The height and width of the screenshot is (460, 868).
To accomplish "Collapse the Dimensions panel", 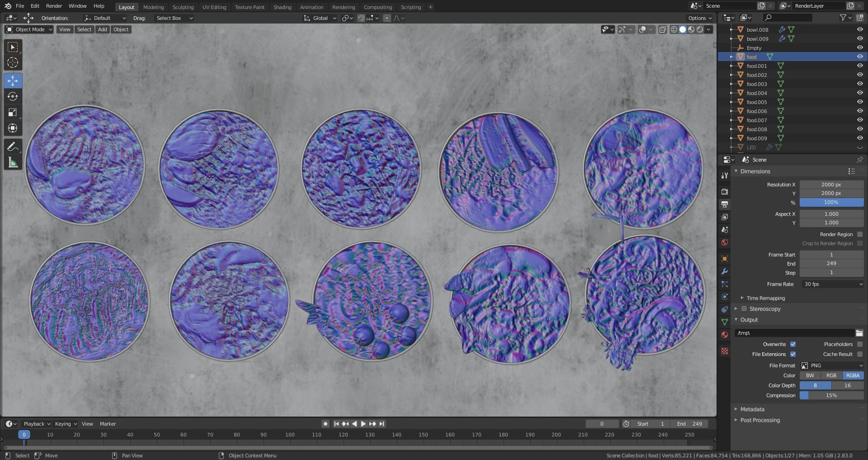I will pos(755,171).
